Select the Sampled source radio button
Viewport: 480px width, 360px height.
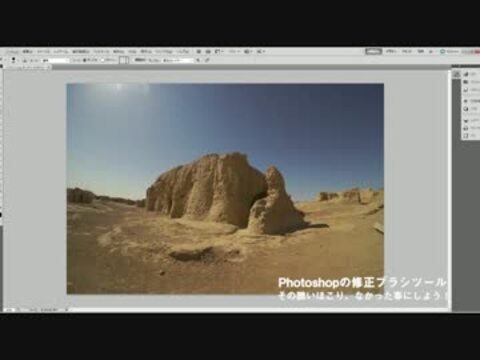coord(90,60)
